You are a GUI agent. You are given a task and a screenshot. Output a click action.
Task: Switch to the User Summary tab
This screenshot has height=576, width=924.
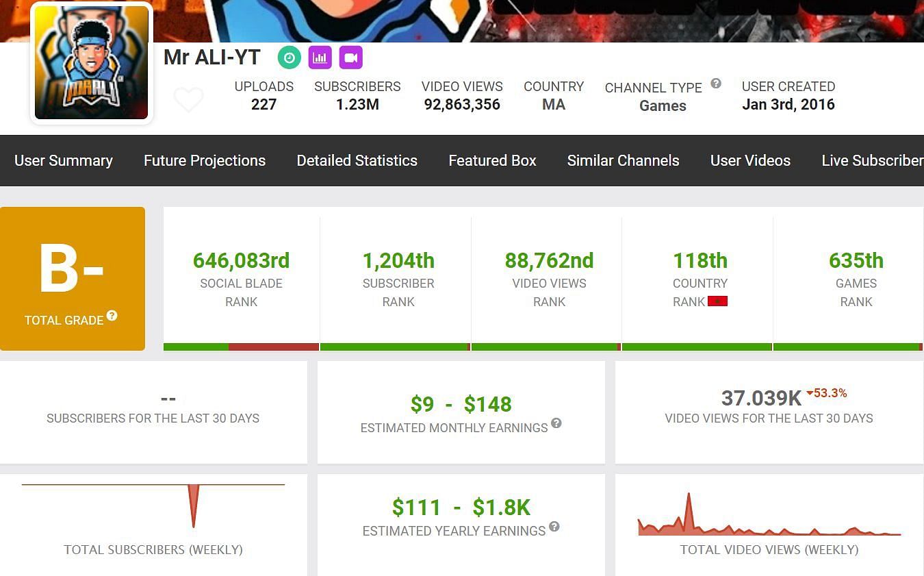pyautogui.click(x=64, y=160)
